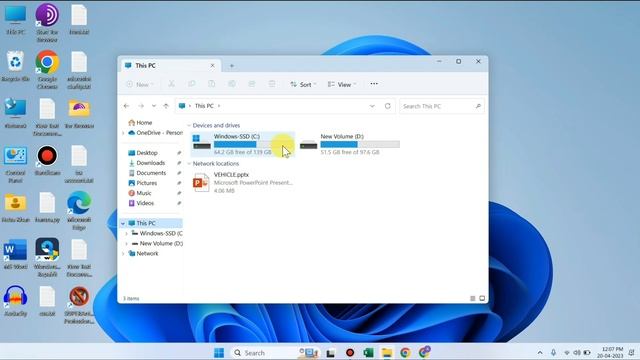This screenshot has width=640, height=360.
Task: Click the This PC breadcrumb in address bar
Action: pos(204,106)
